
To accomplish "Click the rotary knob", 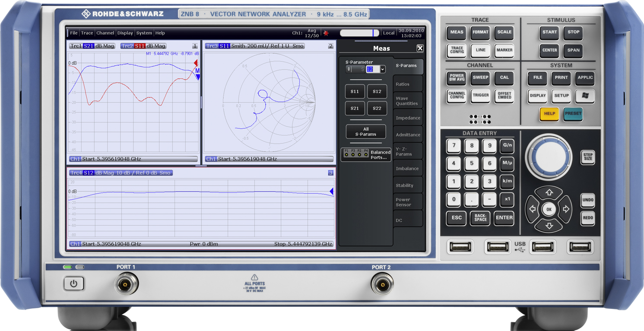I will (x=549, y=157).
